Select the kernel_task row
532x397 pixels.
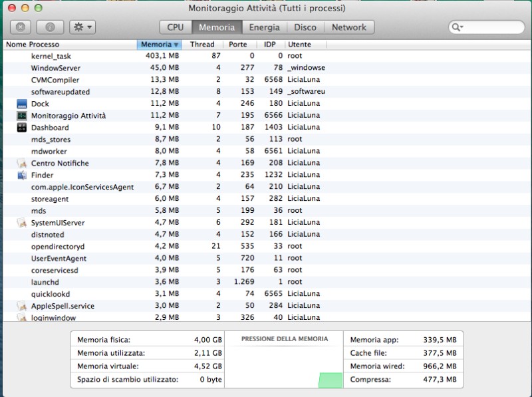coord(267,56)
